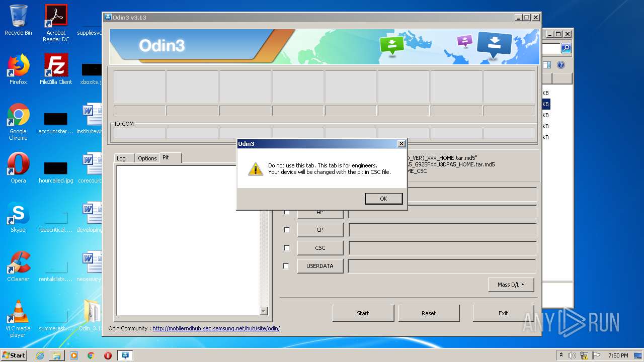Viewport: 644px width, 362px height.
Task: Open the Recycle Bin desktop icon
Action: click(18, 20)
